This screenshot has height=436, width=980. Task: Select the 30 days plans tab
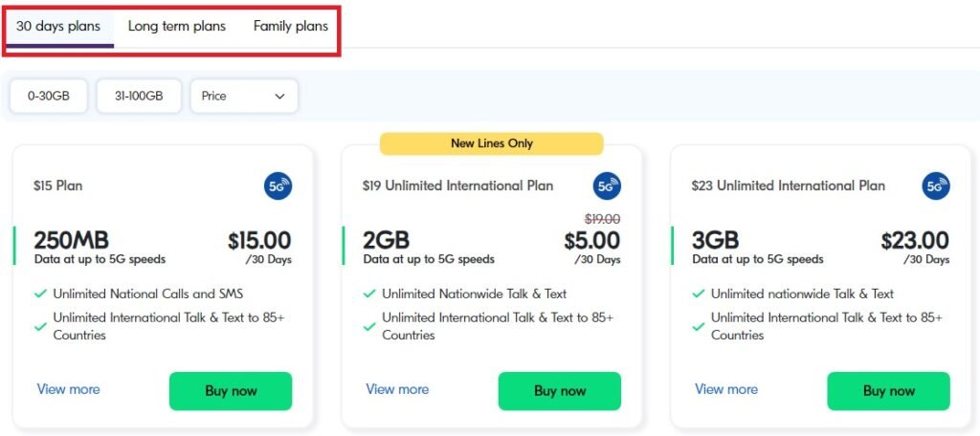pyautogui.click(x=58, y=27)
